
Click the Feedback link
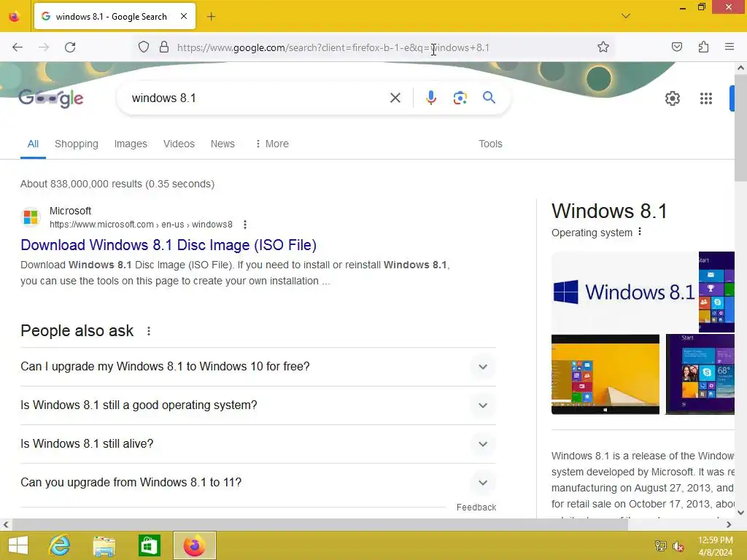[x=476, y=507]
